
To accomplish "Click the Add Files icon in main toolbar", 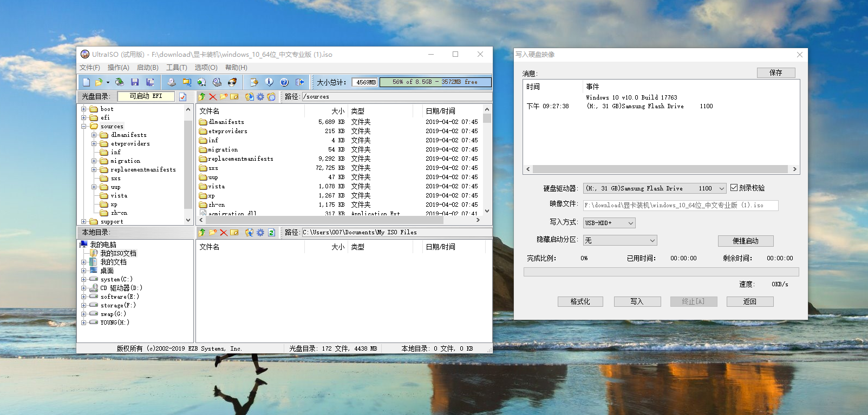I will (254, 82).
